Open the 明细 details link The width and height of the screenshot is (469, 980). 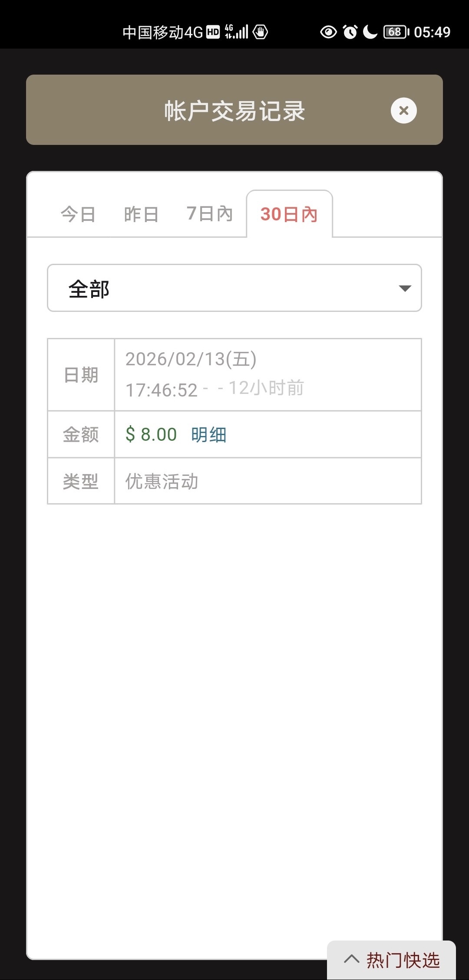coord(209,435)
